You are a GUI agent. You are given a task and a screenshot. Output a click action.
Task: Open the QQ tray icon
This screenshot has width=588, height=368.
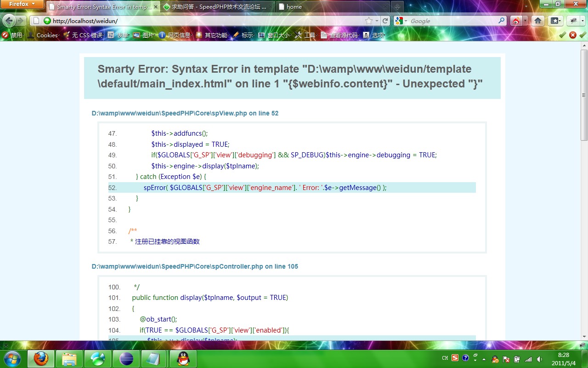click(x=495, y=359)
